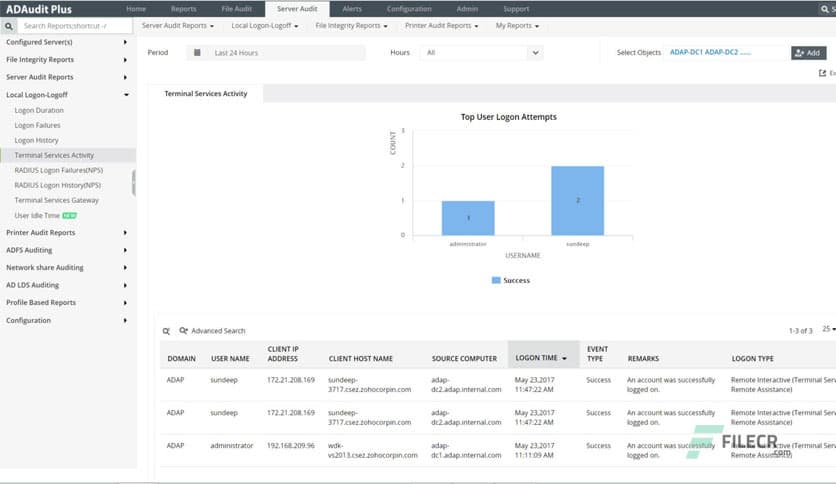Switch to the Reports tab

pyautogui.click(x=183, y=9)
